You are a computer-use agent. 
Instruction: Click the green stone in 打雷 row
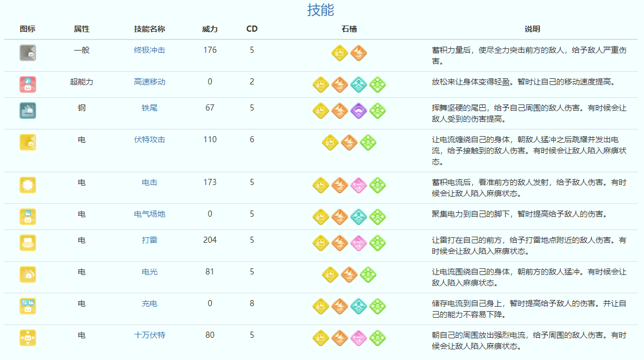pyautogui.click(x=378, y=243)
